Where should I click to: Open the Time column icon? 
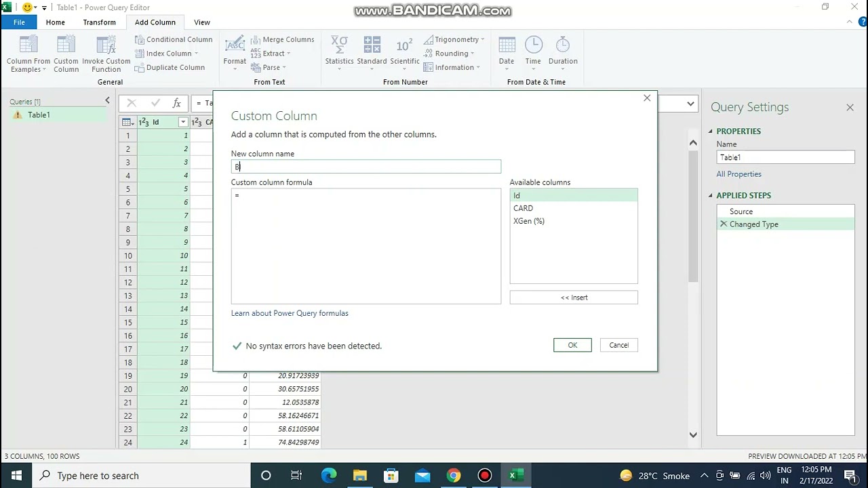coord(533,45)
